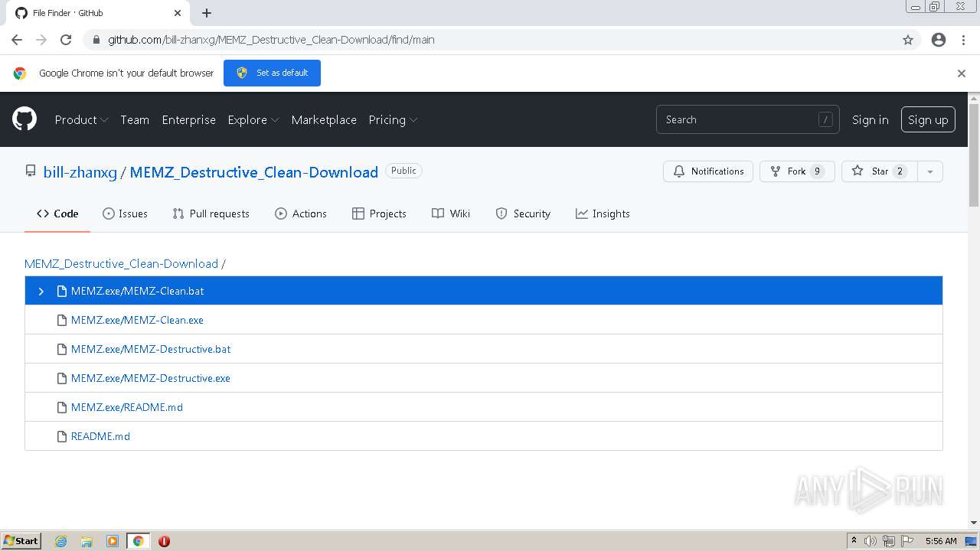Open the Chrome profile avatar icon
This screenshot has width=980, height=551.
(939, 40)
